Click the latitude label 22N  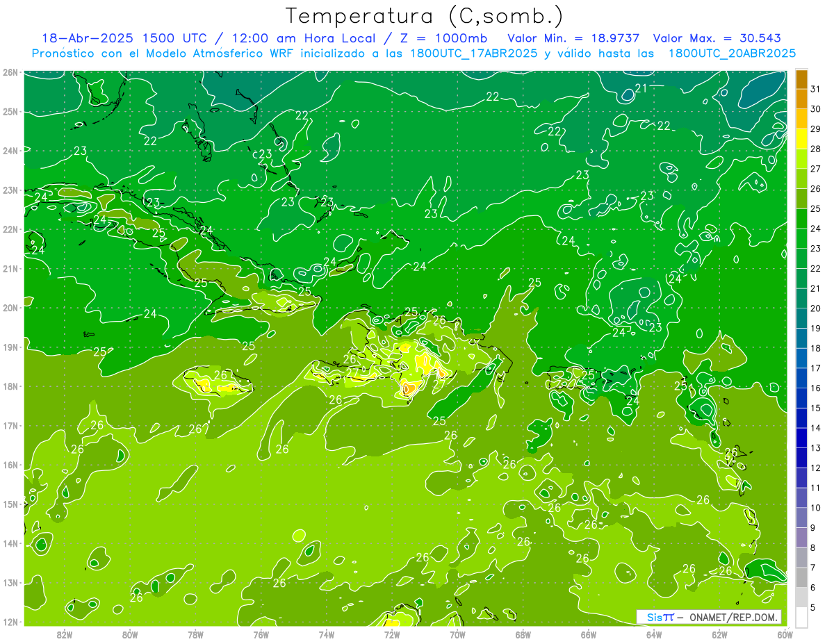[10, 229]
